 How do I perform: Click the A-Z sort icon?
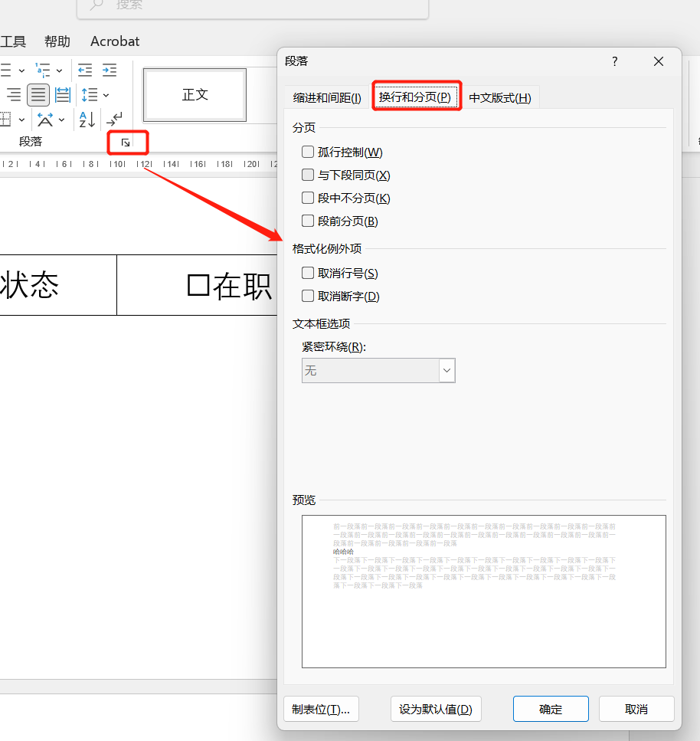87,120
